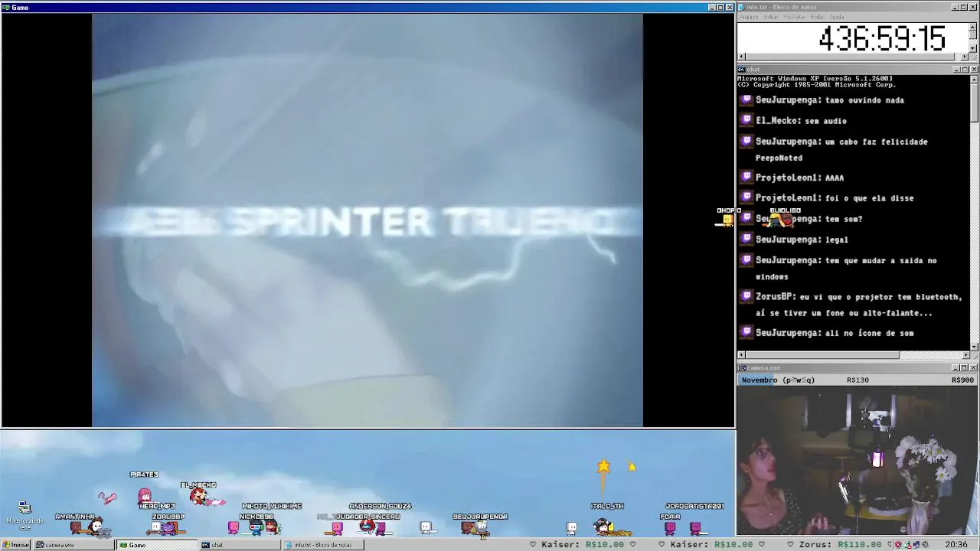Click chat horizontal scroll right arrow
The image size is (980, 551).
click(965, 355)
